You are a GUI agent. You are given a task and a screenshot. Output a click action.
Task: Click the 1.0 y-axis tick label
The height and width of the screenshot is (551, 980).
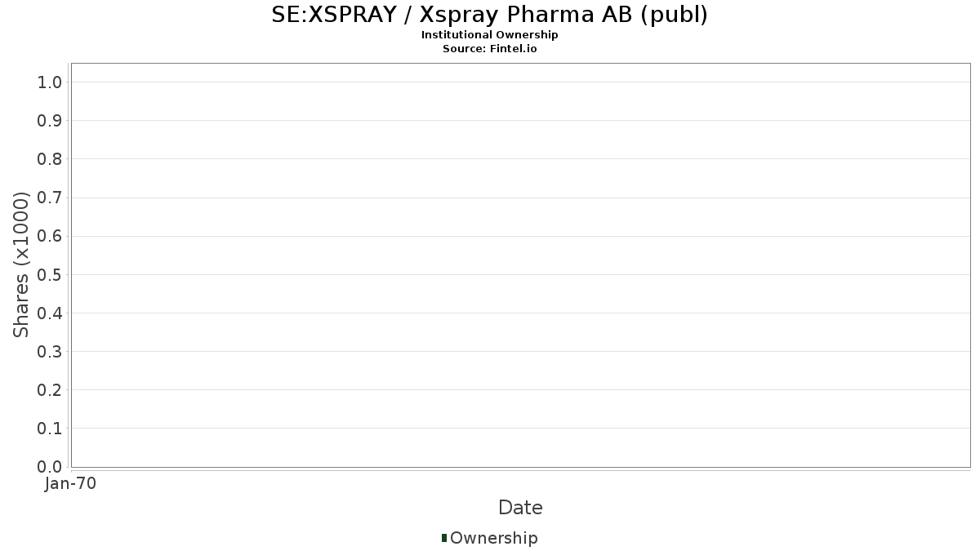[x=50, y=82]
